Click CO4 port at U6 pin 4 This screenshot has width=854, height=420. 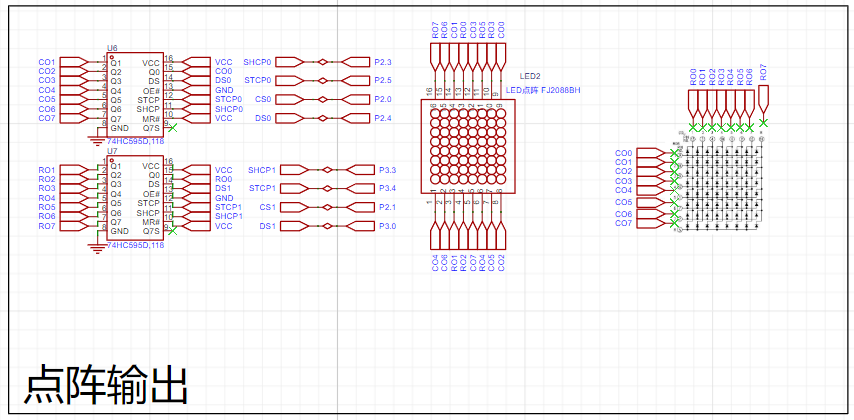tap(74, 90)
